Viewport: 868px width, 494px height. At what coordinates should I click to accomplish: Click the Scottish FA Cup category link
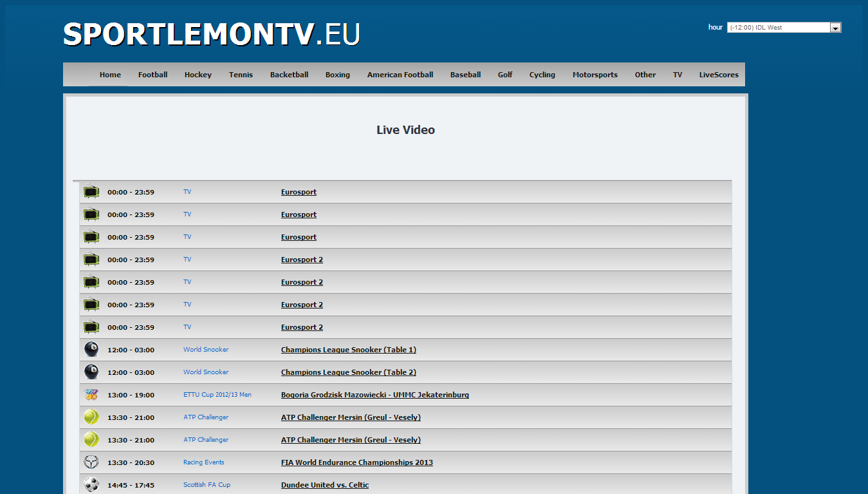point(207,485)
